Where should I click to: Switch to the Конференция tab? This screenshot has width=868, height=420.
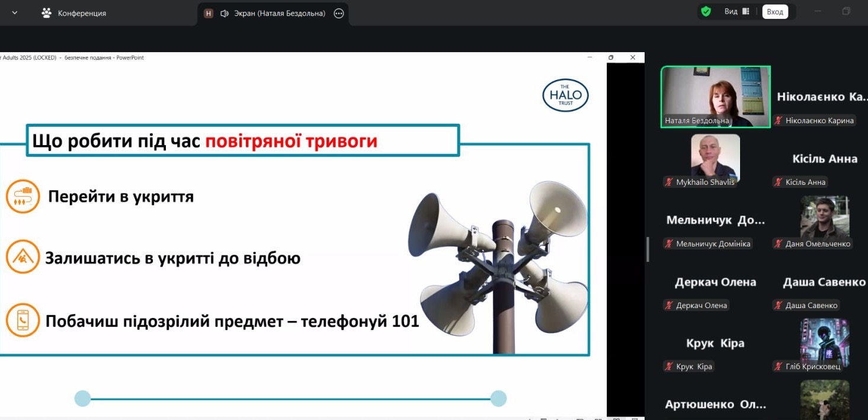point(74,13)
